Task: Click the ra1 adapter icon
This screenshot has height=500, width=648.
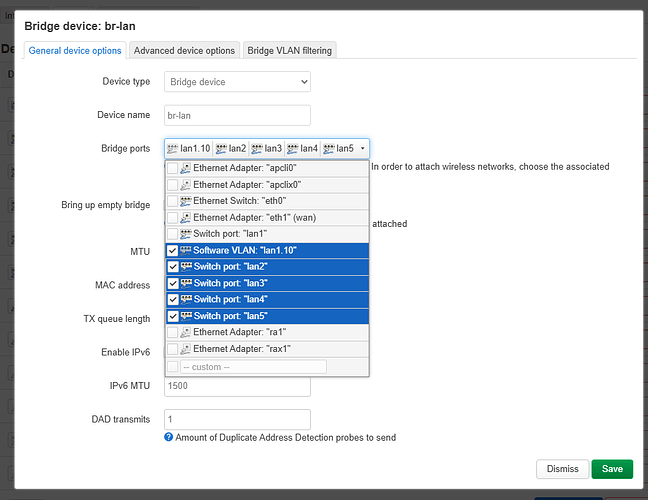Action: point(186,332)
